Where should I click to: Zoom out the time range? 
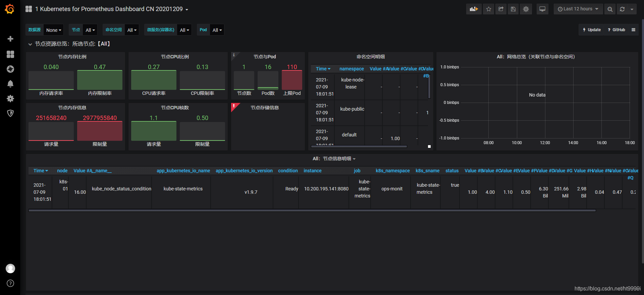tap(610, 9)
